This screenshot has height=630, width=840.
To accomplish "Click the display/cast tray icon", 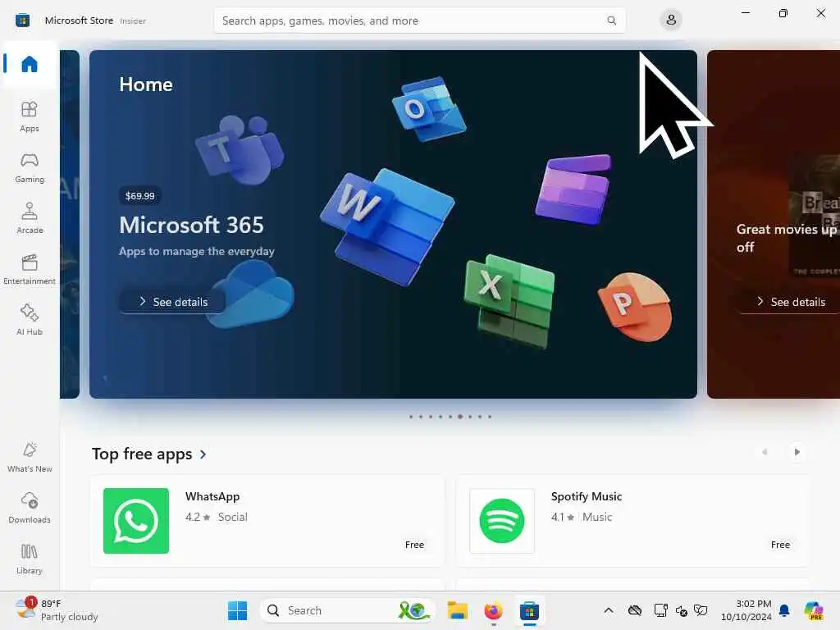I will pos(660,610).
